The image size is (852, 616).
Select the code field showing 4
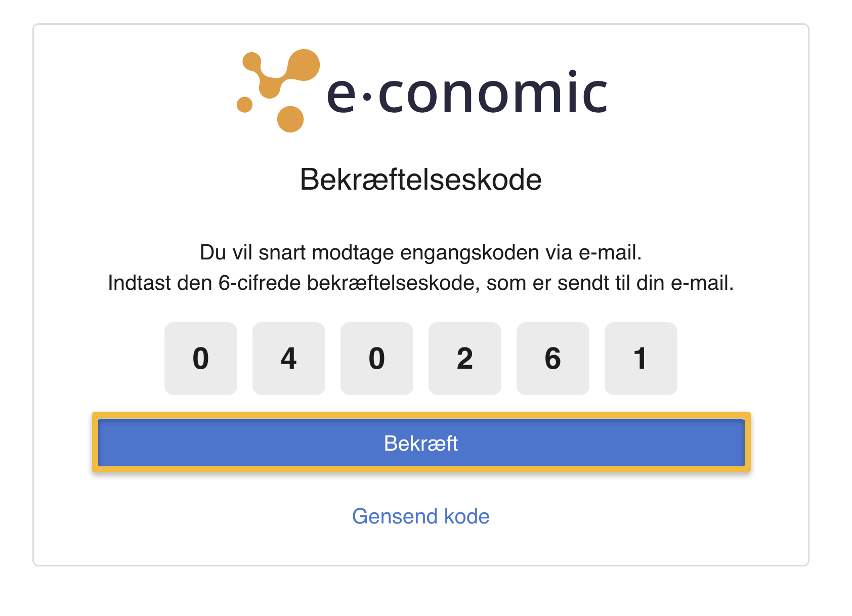pos(289,359)
